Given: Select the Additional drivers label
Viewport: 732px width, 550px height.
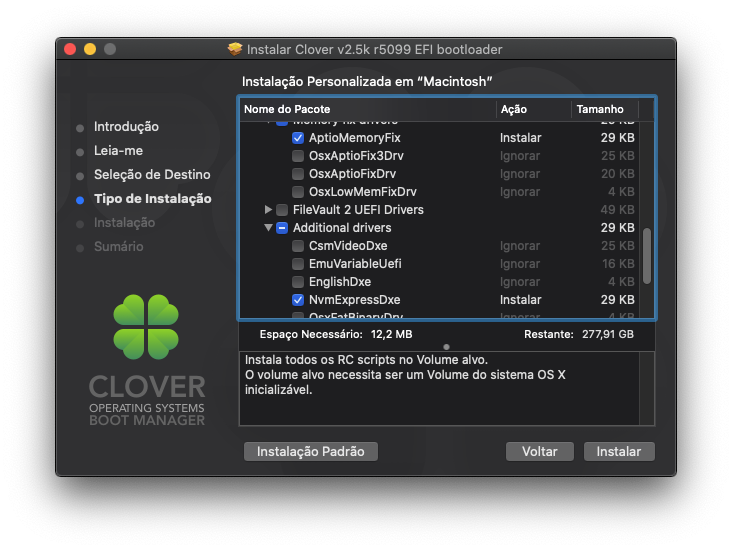Looking at the screenshot, I should click(x=342, y=228).
